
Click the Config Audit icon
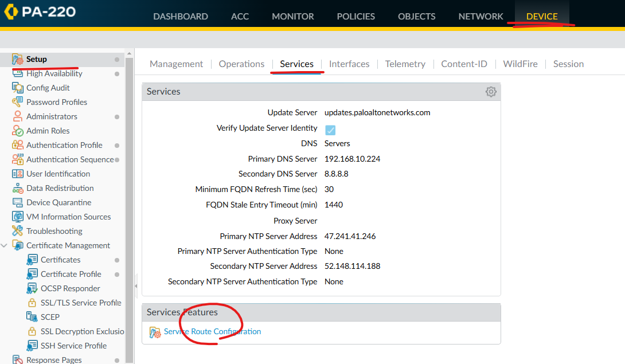point(18,88)
